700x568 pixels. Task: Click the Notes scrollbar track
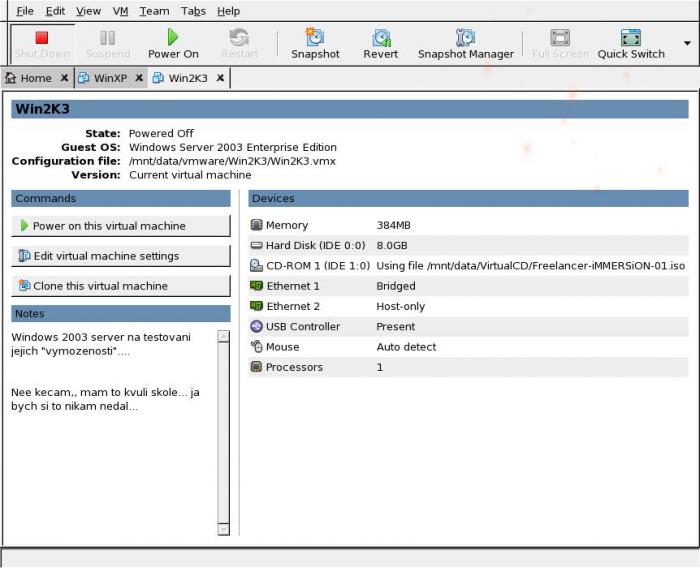pyautogui.click(x=224, y=432)
